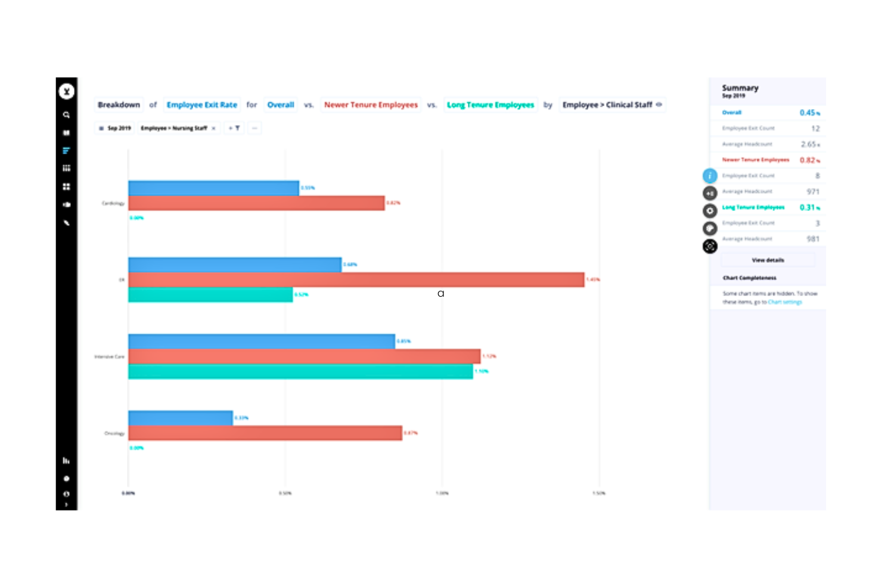Screen dimensions: 882x588
Task: Select the highlighted chart visualization icon
Action: pos(66,151)
